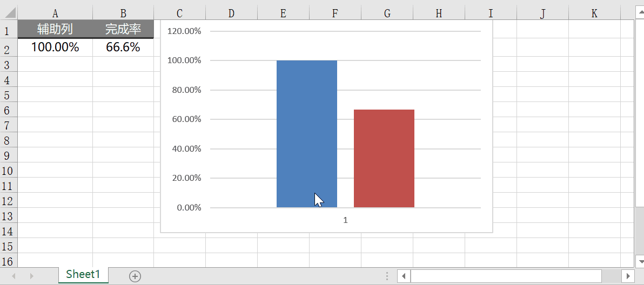Image resolution: width=644 pixels, height=285 pixels.
Task: Click the new sheet plus icon
Action: tap(135, 276)
